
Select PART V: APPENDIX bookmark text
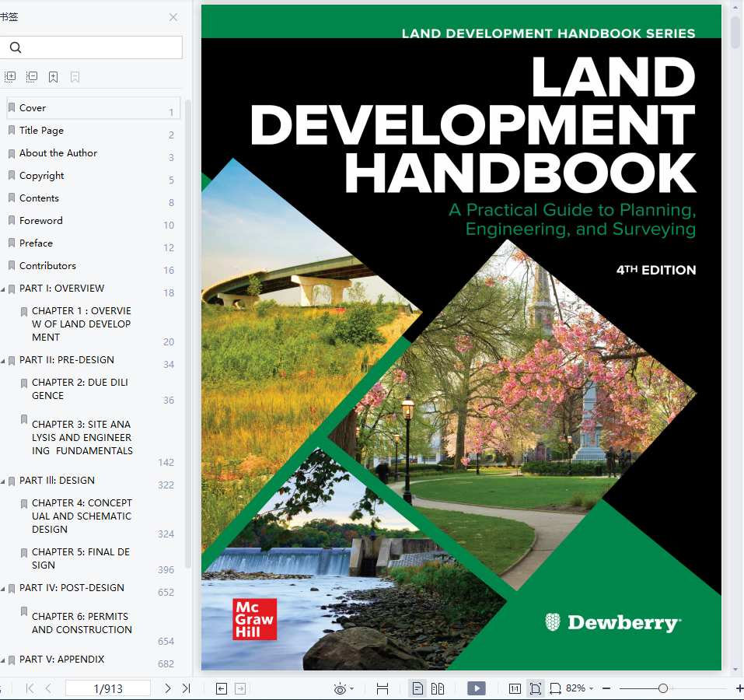coord(61,660)
